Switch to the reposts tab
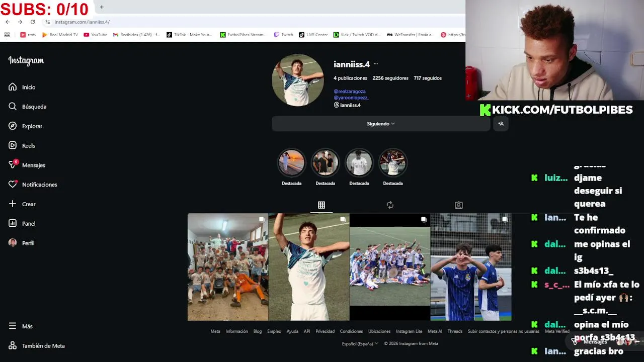The height and width of the screenshot is (362, 644). coord(390,205)
